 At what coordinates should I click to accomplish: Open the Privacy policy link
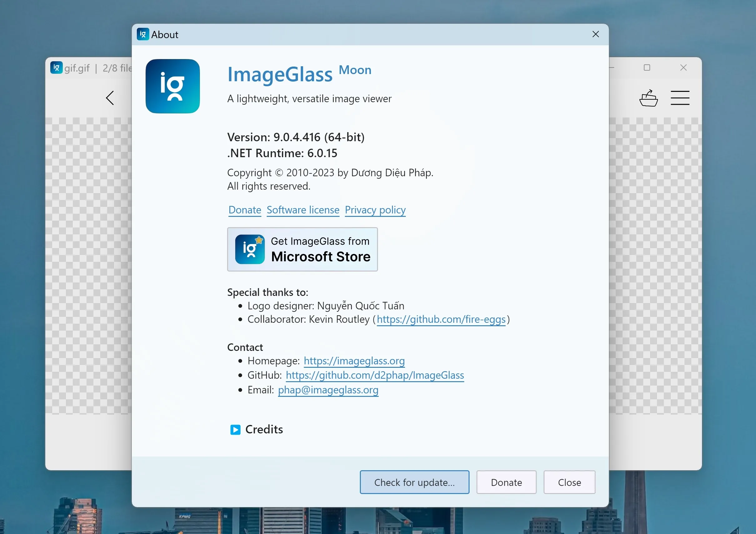coord(375,210)
